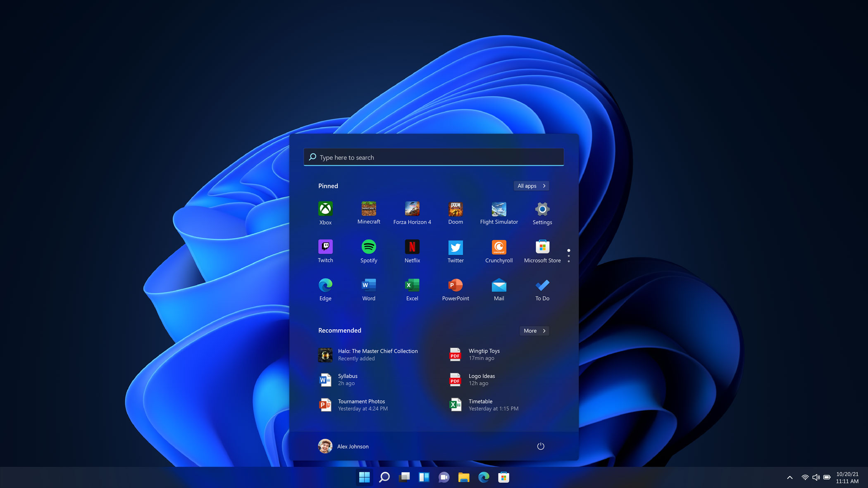Screen dimensions: 868x488
Task: Click the pagination dots for pinned apps
Action: (569, 255)
